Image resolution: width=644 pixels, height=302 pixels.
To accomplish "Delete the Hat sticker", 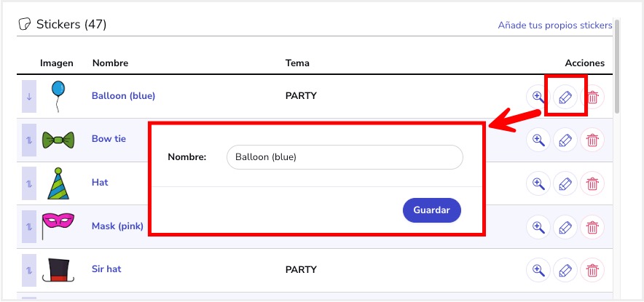I will 592,183.
